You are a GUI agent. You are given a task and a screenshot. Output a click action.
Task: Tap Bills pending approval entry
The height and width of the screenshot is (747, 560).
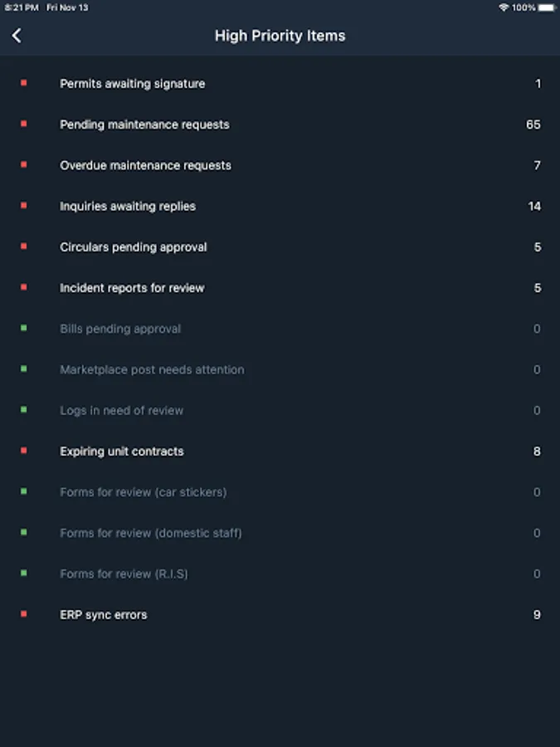tap(120, 329)
